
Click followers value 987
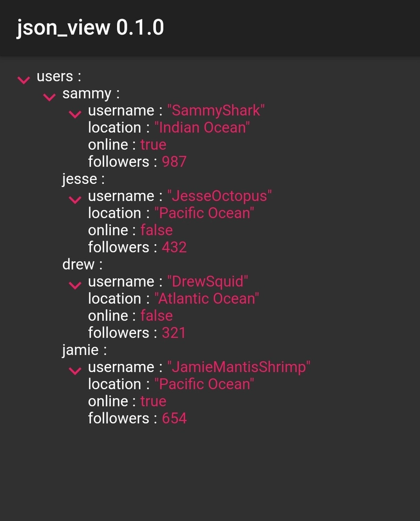click(174, 162)
